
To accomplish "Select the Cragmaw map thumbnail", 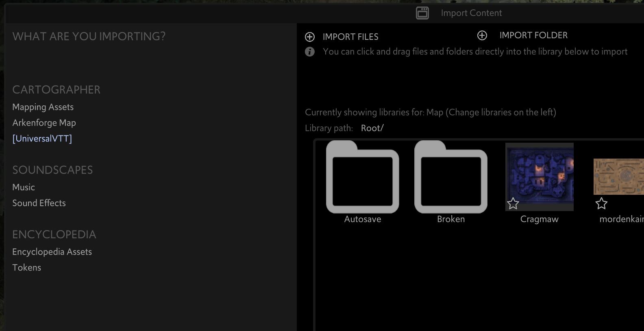I will point(540,173).
